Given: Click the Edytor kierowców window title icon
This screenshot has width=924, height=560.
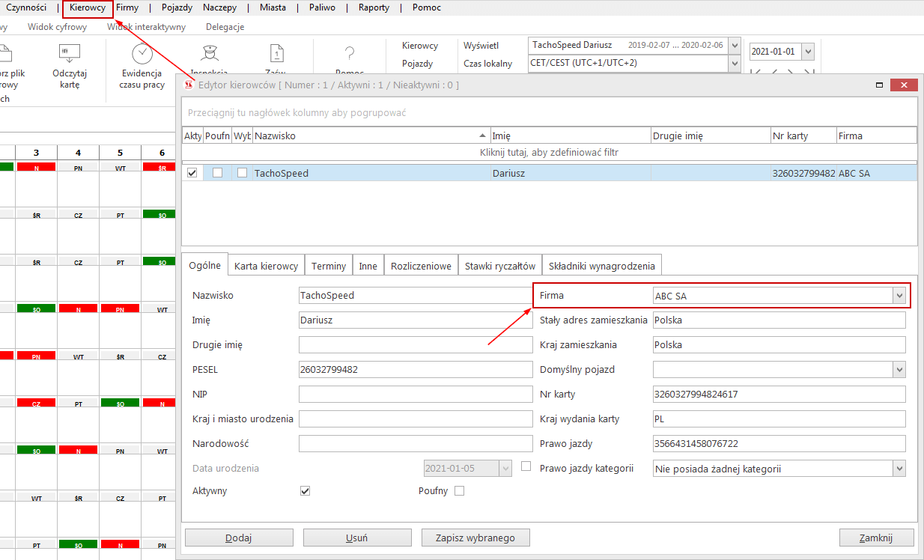Looking at the screenshot, I should pyautogui.click(x=189, y=85).
